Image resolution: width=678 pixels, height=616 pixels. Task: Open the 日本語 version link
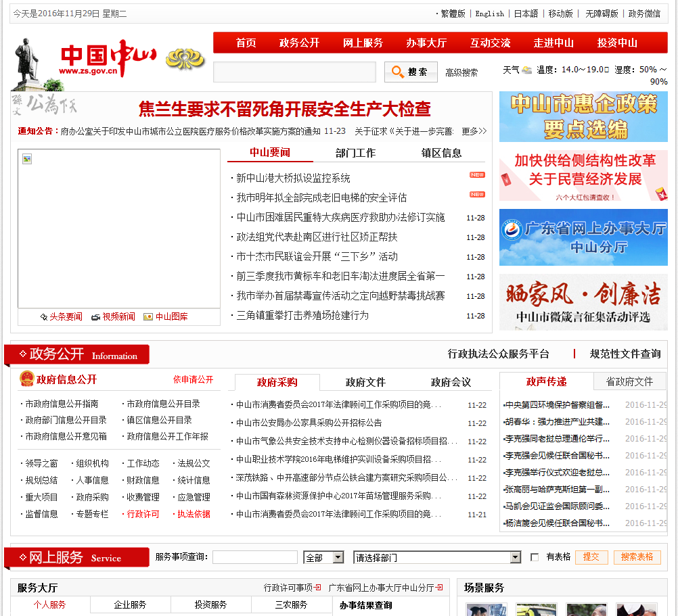(526, 14)
